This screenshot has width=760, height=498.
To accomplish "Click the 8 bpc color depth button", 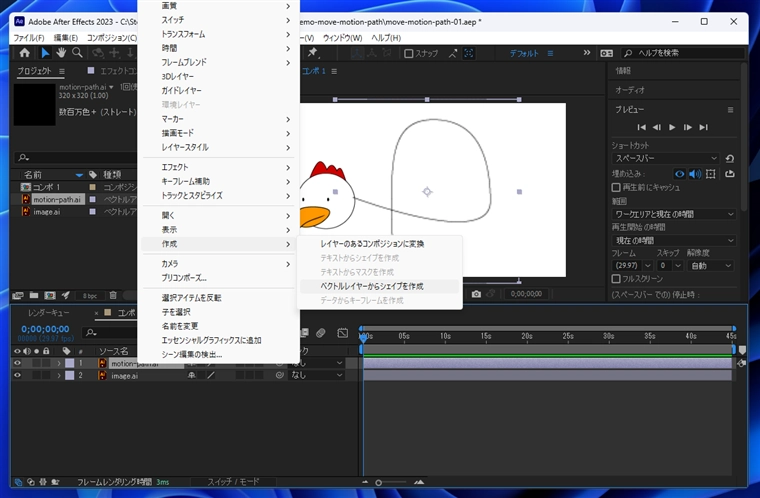I will (x=90, y=295).
